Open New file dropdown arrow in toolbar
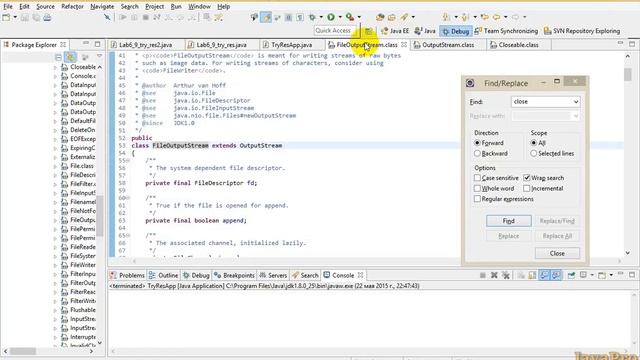Image resolution: width=640 pixels, height=360 pixels. (x=15, y=17)
